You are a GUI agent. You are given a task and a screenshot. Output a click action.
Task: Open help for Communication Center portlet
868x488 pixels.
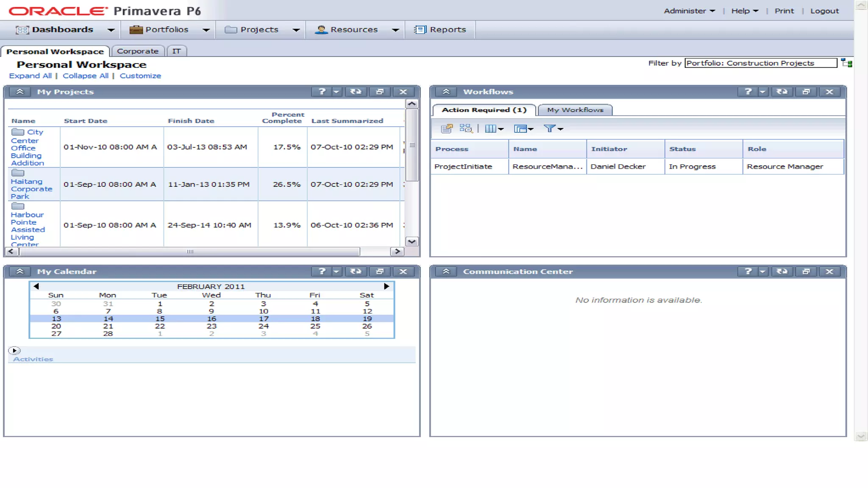[x=748, y=272]
